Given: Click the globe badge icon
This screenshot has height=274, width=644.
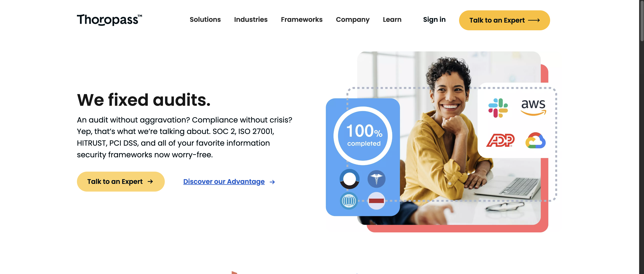Looking at the screenshot, I should pos(349,201).
